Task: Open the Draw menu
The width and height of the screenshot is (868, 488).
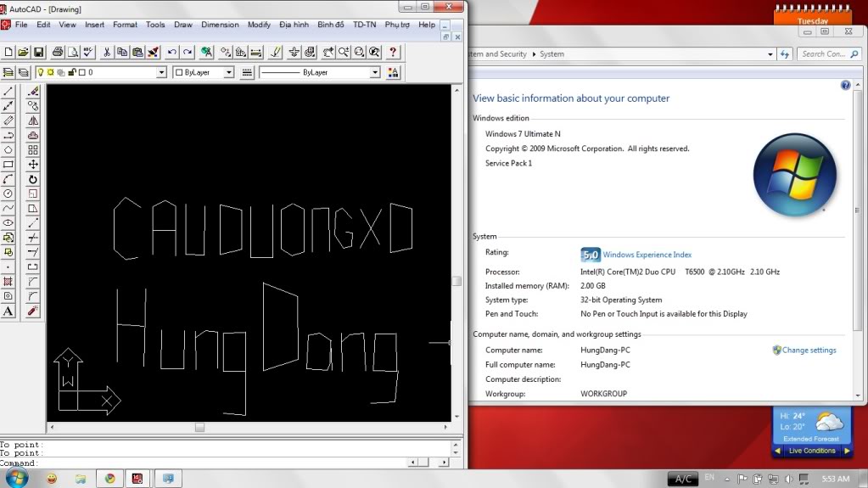Action: click(183, 25)
